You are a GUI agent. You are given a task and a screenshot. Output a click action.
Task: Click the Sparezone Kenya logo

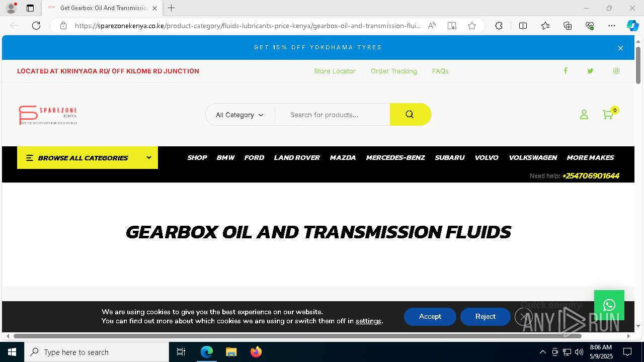click(48, 115)
